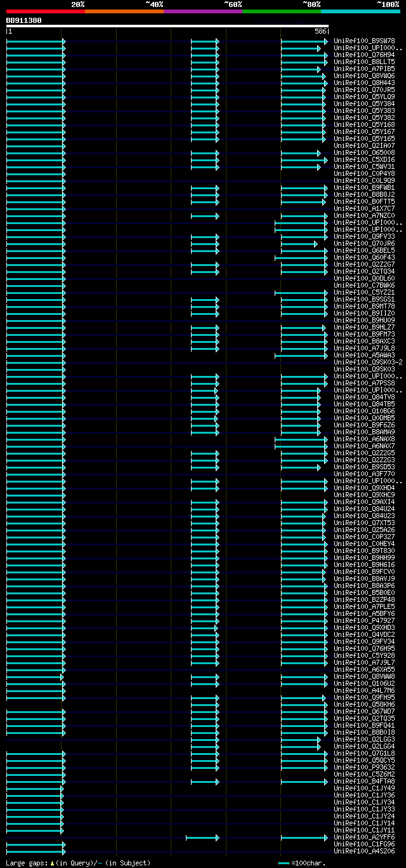Select the UniRef100_B9HH99 entry
Screen dimensions: 406x868
point(364,558)
